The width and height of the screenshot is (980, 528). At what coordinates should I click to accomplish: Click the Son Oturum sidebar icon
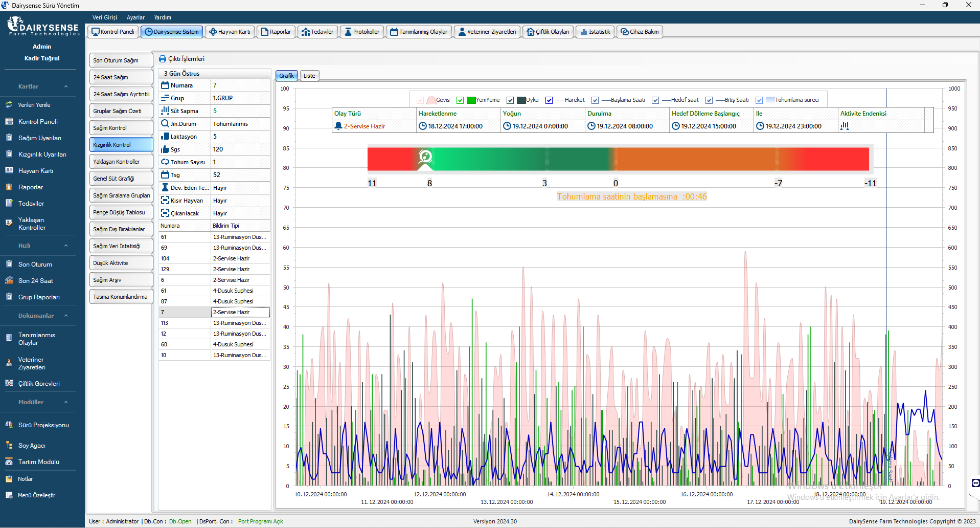pos(9,264)
